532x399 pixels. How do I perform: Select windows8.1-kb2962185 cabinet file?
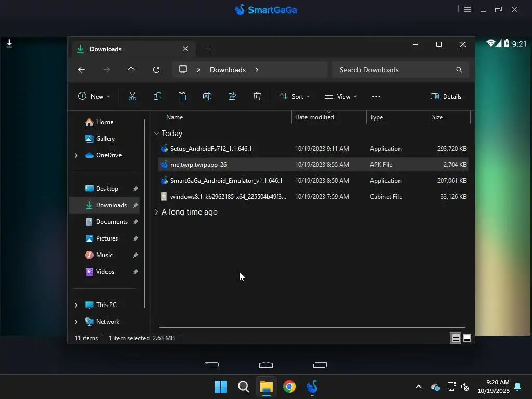click(313, 197)
